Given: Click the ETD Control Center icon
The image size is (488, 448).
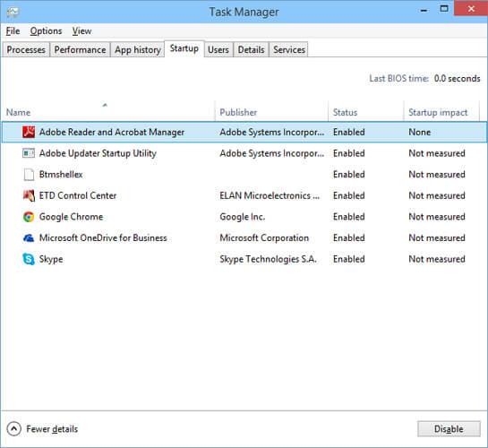Looking at the screenshot, I should point(29,195).
